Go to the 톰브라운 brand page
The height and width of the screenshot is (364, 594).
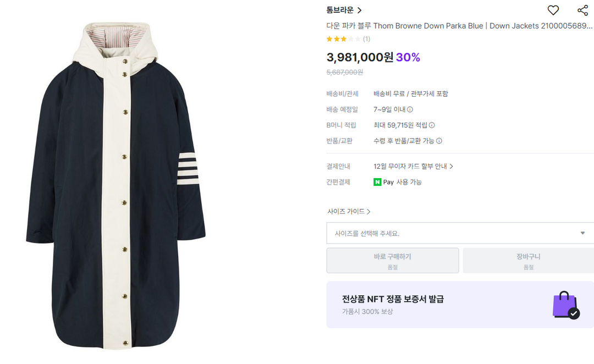click(344, 10)
